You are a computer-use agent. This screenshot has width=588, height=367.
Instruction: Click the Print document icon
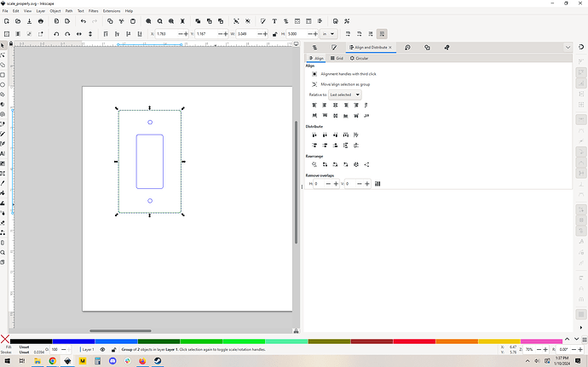[41, 21]
